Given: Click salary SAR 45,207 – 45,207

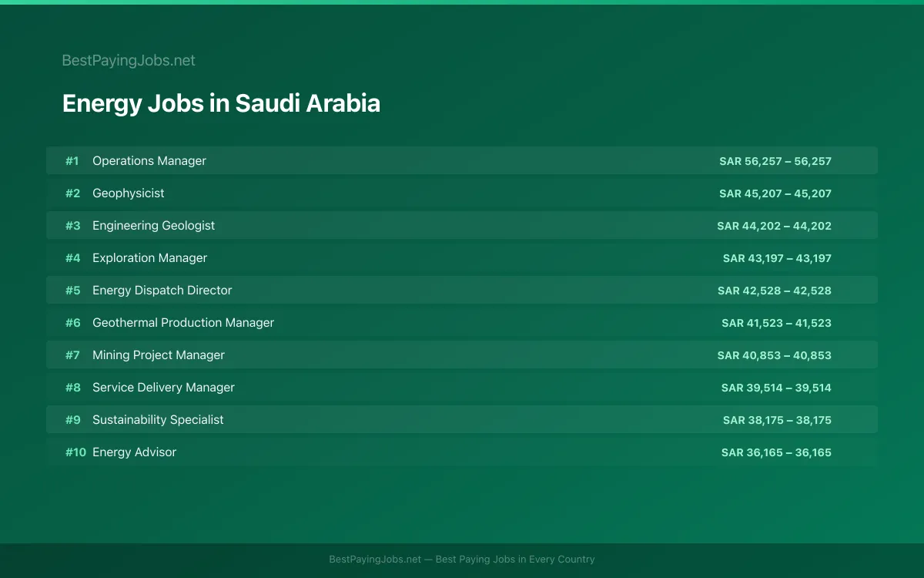Looking at the screenshot, I should click(x=775, y=193).
